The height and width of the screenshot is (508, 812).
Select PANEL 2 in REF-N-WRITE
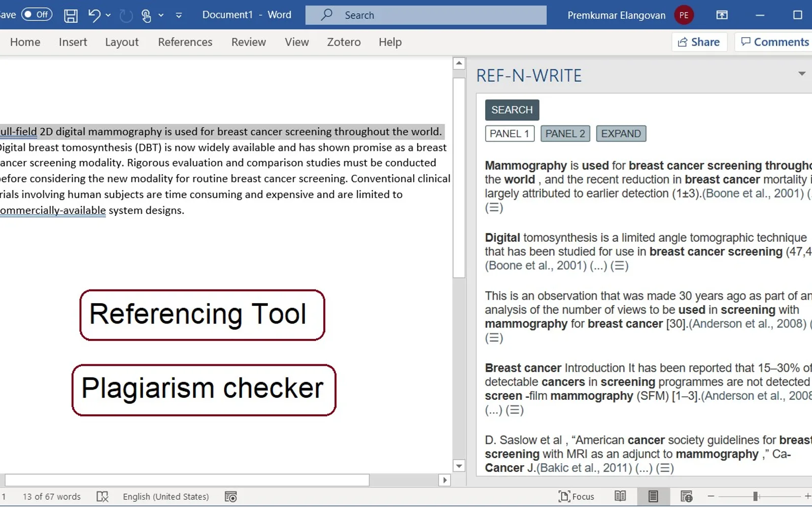click(x=565, y=134)
